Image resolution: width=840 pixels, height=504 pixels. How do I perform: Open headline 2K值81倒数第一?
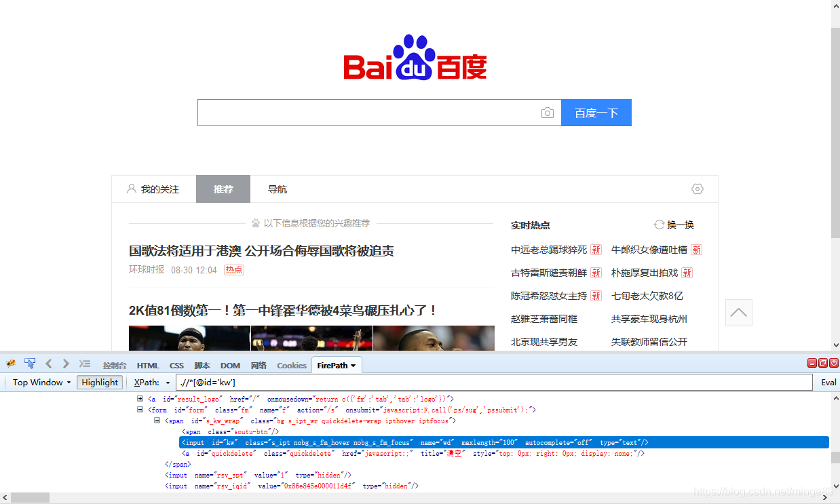pyautogui.click(x=284, y=311)
